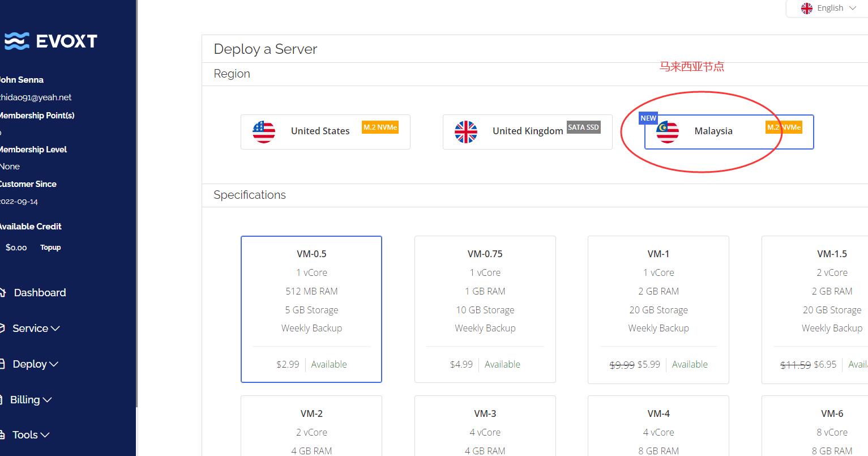The image size is (868, 456).
Task: Select the Malaysia region
Action: (x=729, y=131)
